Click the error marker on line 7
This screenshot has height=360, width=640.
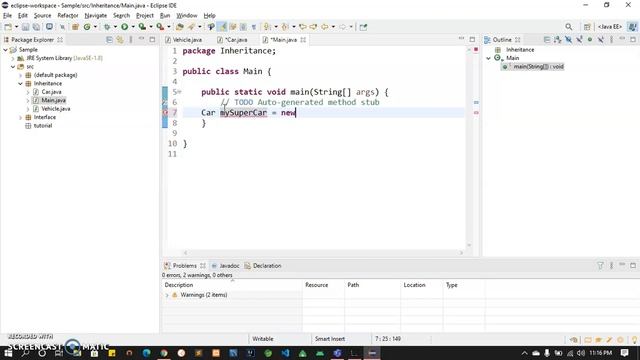point(165,113)
